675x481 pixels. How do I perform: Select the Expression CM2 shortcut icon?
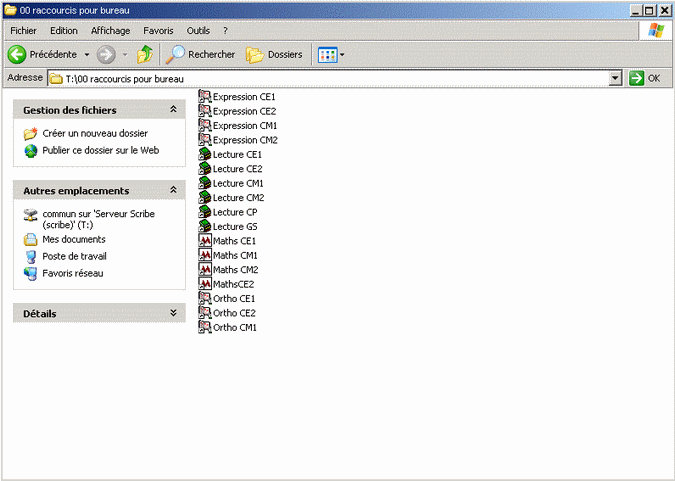tap(204, 140)
